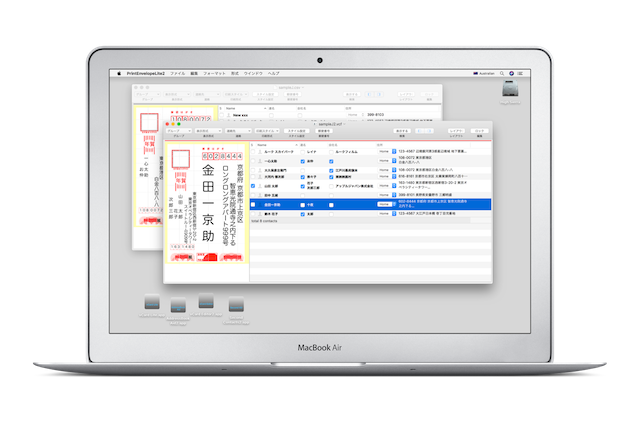Viewport: 640px width, 421px height.
Task: Toggle 連名 checkbox in last table row
Action: 302,214
